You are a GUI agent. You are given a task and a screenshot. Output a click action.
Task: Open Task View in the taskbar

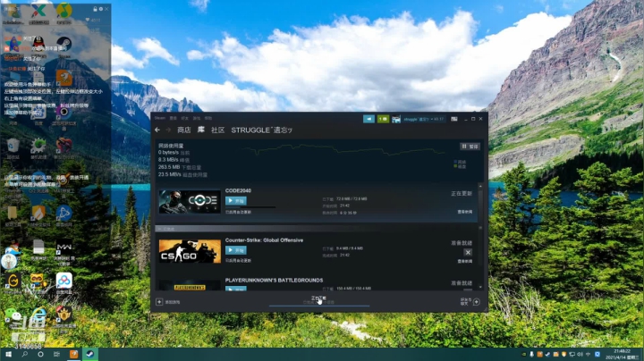(x=56, y=354)
